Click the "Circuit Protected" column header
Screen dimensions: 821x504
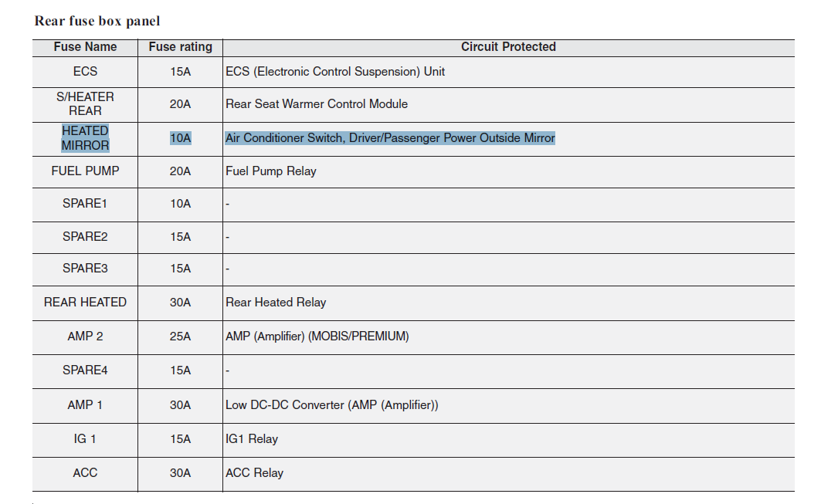508,47
